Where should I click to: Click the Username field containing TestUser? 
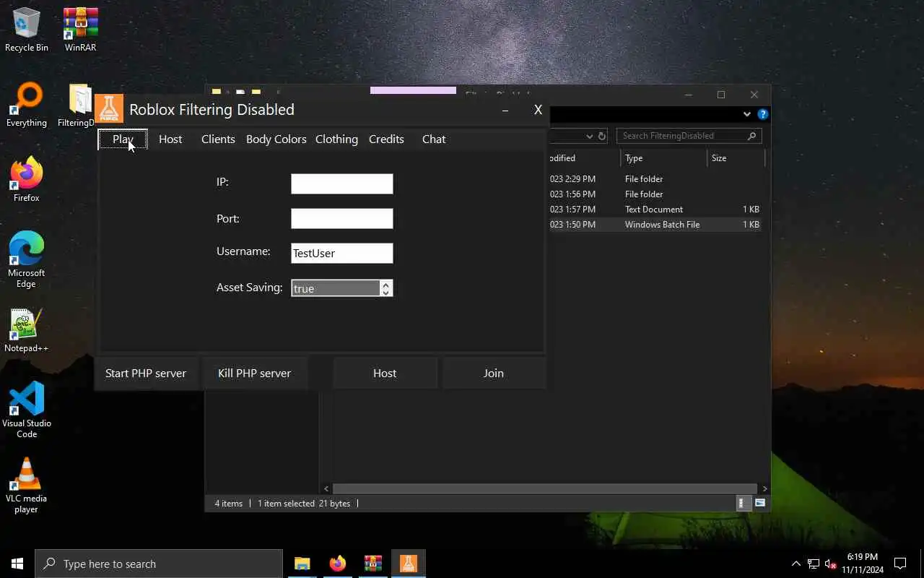[342, 253]
